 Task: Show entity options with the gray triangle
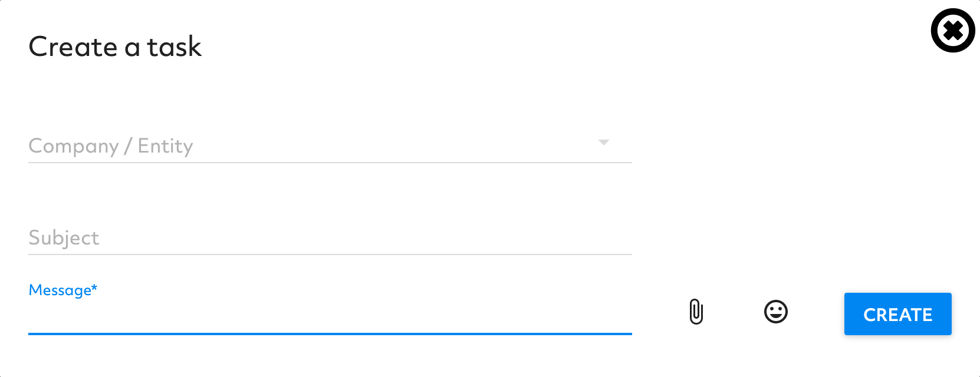(x=603, y=143)
